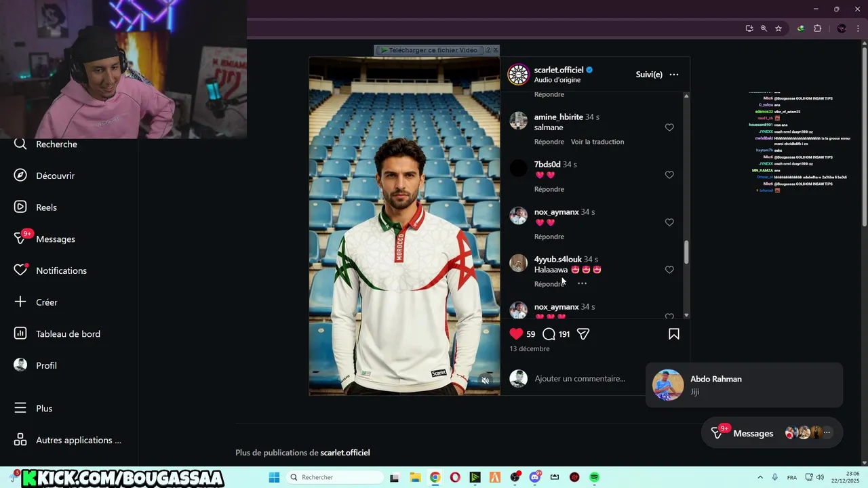Click the taskbar Rechercher search box

[x=336, y=477]
